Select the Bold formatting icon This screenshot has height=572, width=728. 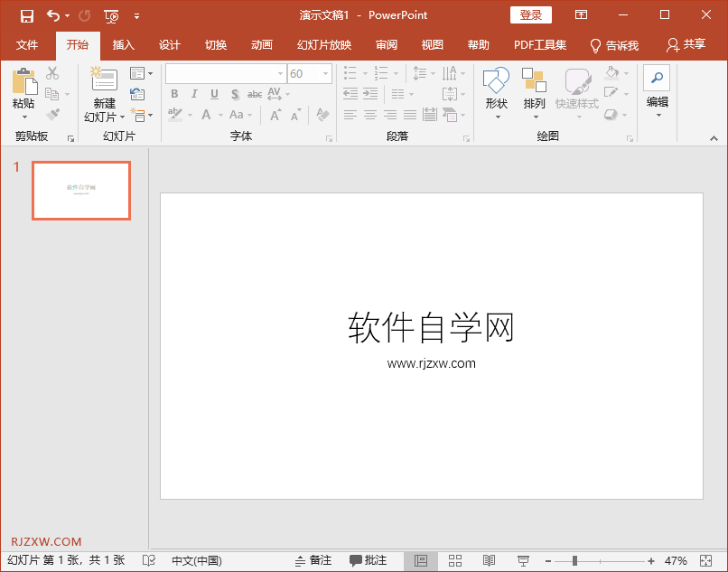[x=173, y=94]
